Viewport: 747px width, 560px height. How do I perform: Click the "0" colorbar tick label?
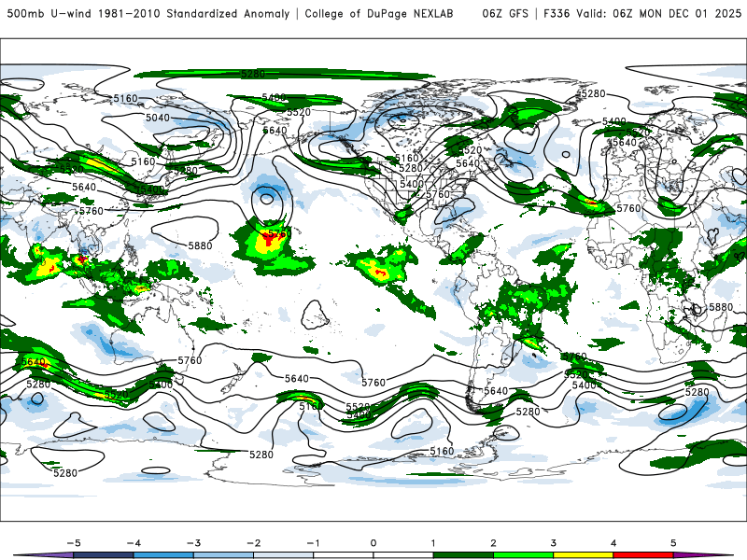(373, 543)
